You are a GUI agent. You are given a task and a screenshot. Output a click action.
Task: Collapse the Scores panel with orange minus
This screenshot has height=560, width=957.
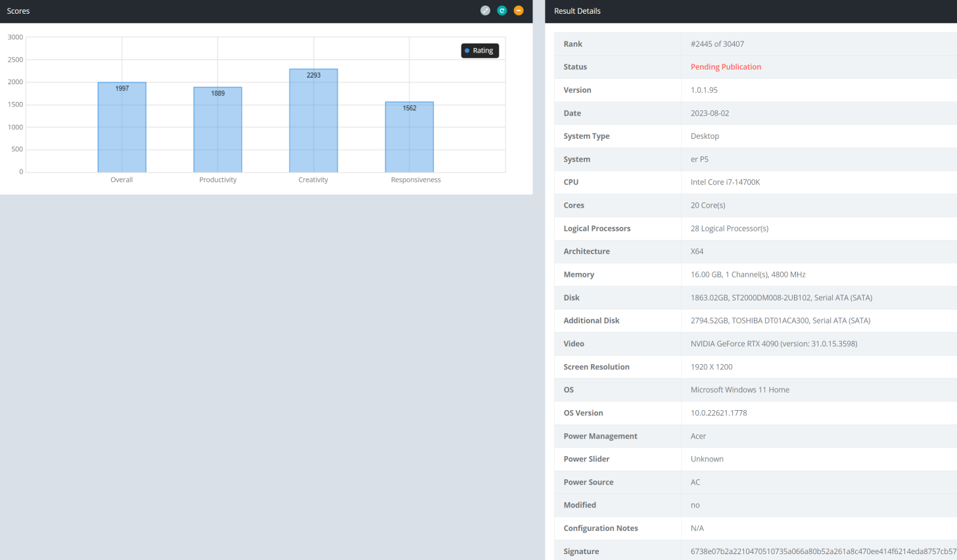click(519, 11)
